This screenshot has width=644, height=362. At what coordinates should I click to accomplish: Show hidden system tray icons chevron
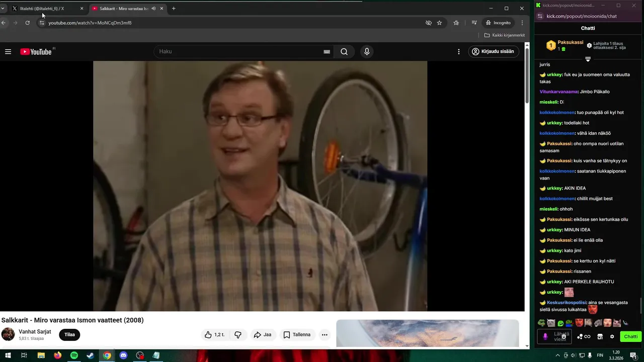pyautogui.click(x=557, y=355)
